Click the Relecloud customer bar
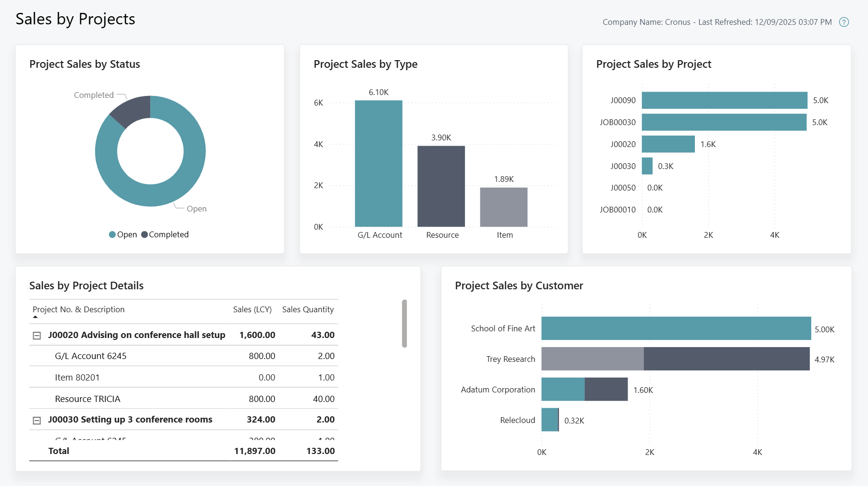The height and width of the screenshot is (486, 868). click(549, 420)
